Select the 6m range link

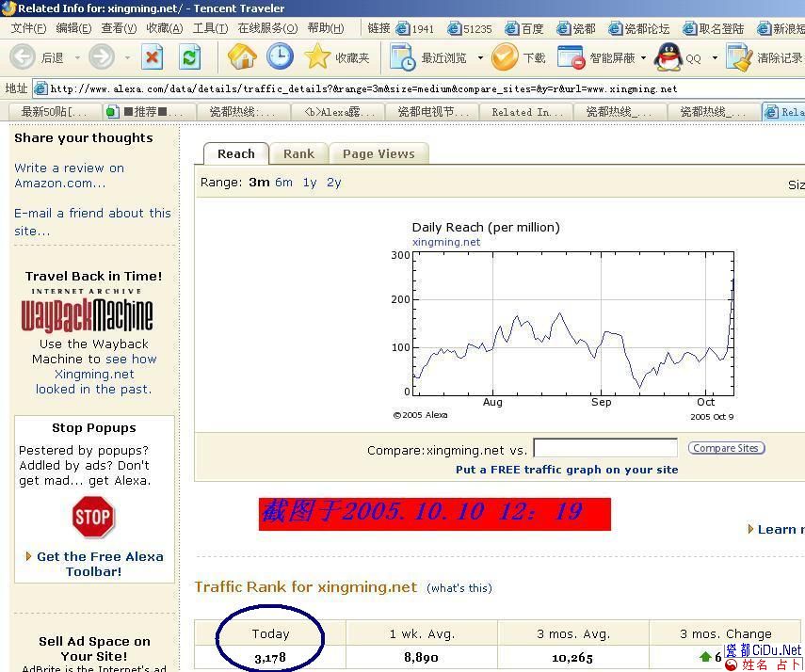[283, 183]
